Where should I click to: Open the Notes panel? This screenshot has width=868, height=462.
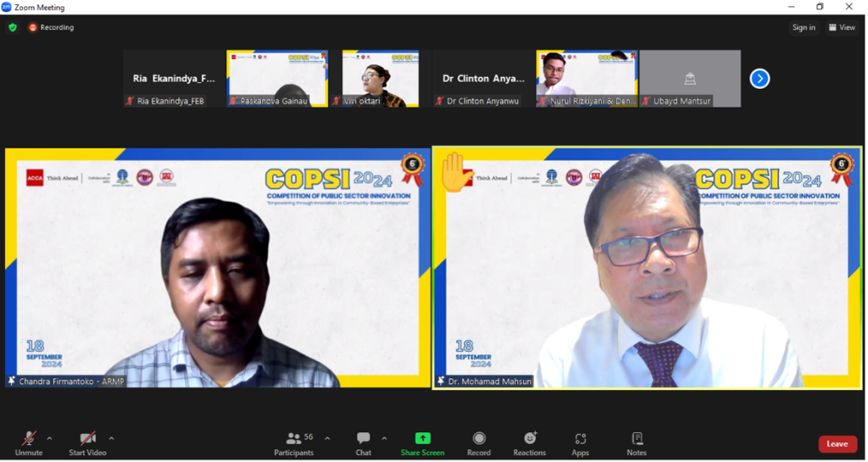(x=637, y=439)
